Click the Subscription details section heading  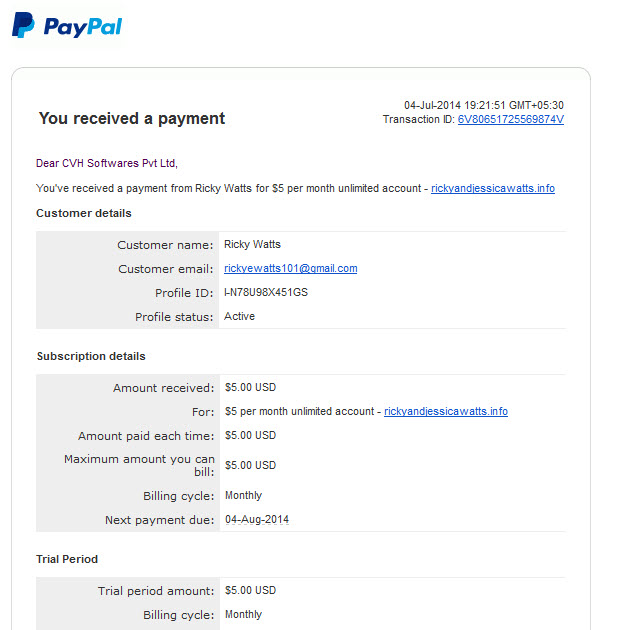pyautogui.click(x=91, y=356)
